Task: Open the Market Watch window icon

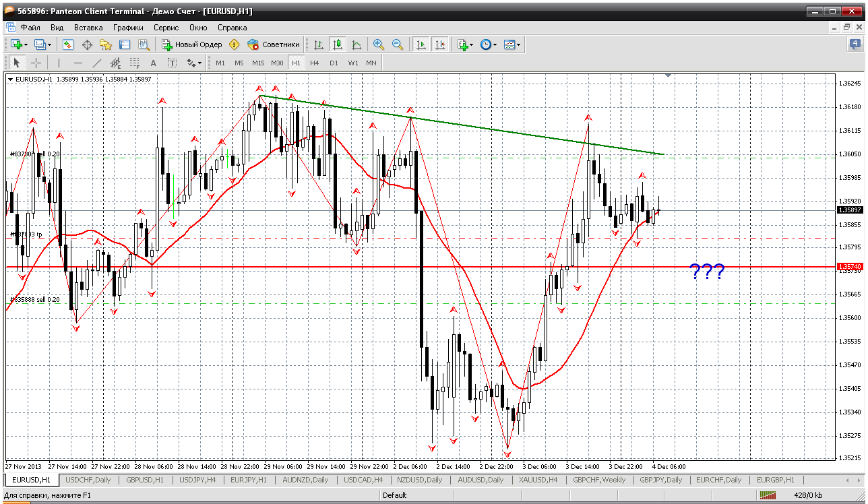Action: [68, 44]
